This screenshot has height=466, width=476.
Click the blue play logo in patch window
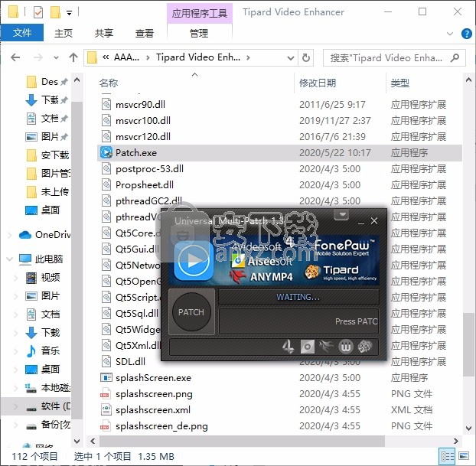(x=194, y=260)
